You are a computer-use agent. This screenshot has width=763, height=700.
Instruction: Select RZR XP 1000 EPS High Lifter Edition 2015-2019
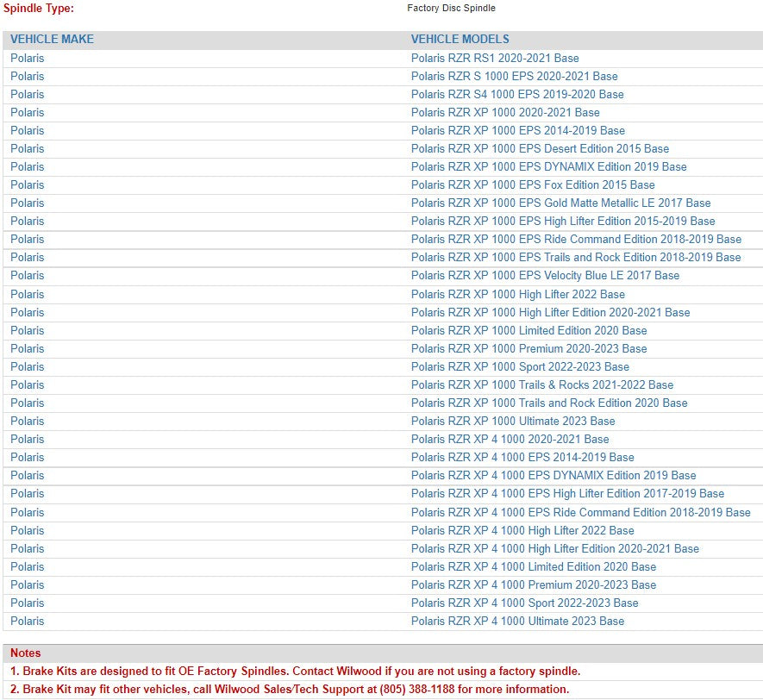(563, 221)
